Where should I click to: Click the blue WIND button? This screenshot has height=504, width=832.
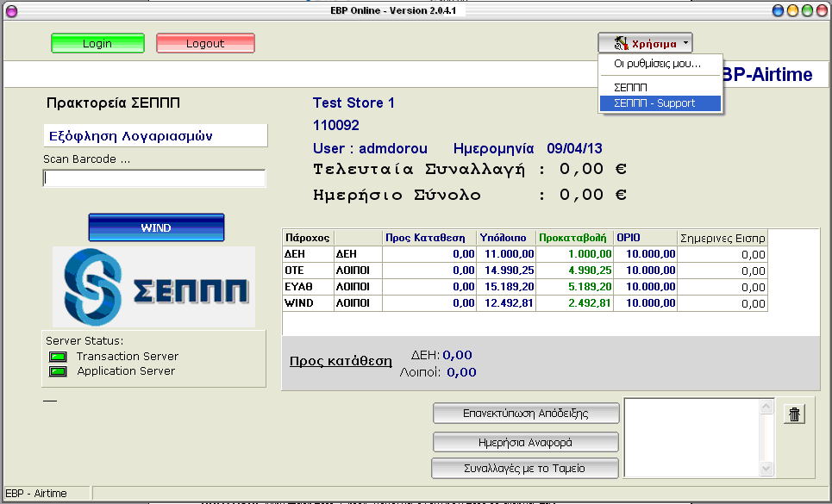(x=157, y=228)
